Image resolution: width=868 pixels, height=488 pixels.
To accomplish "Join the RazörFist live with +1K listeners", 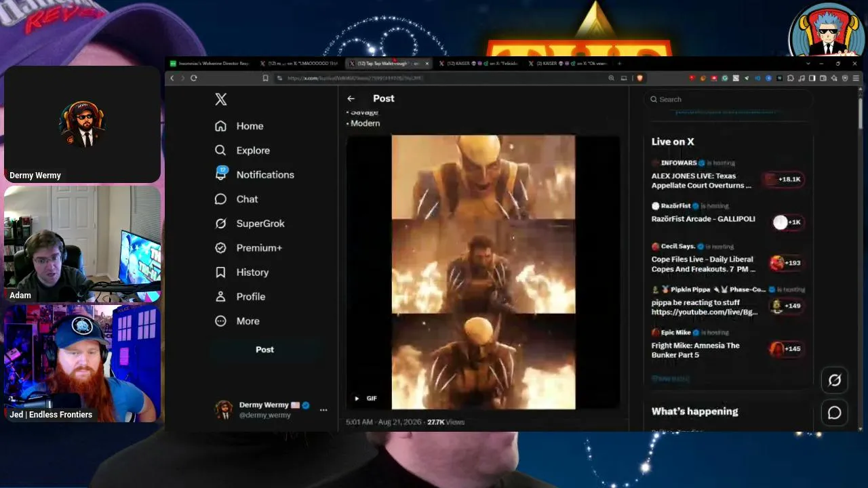I will click(x=788, y=222).
